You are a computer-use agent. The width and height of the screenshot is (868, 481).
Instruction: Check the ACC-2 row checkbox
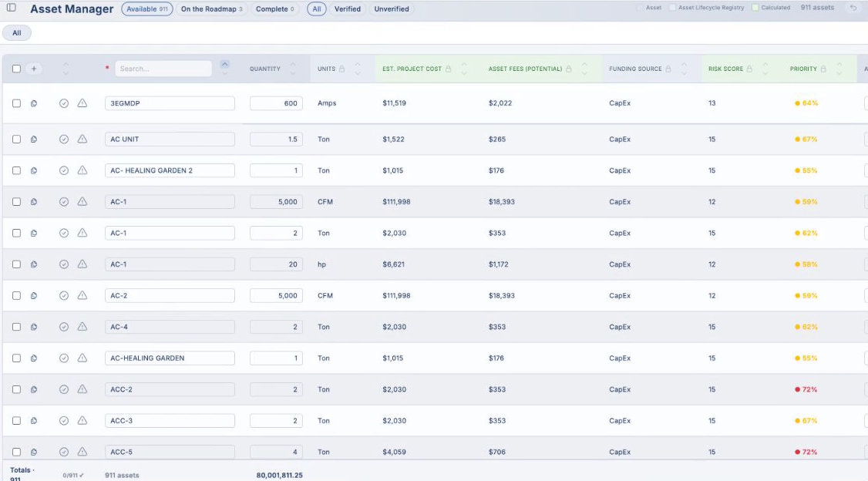17,390
